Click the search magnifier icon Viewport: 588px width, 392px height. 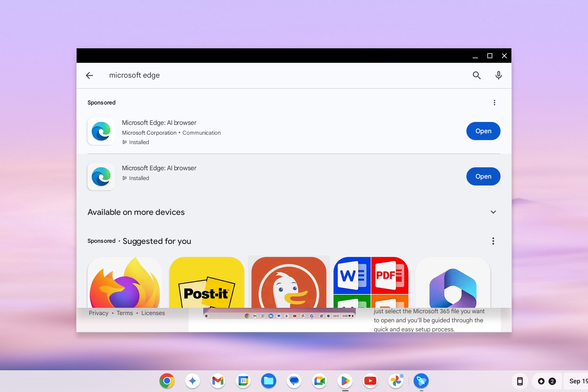[x=477, y=75]
